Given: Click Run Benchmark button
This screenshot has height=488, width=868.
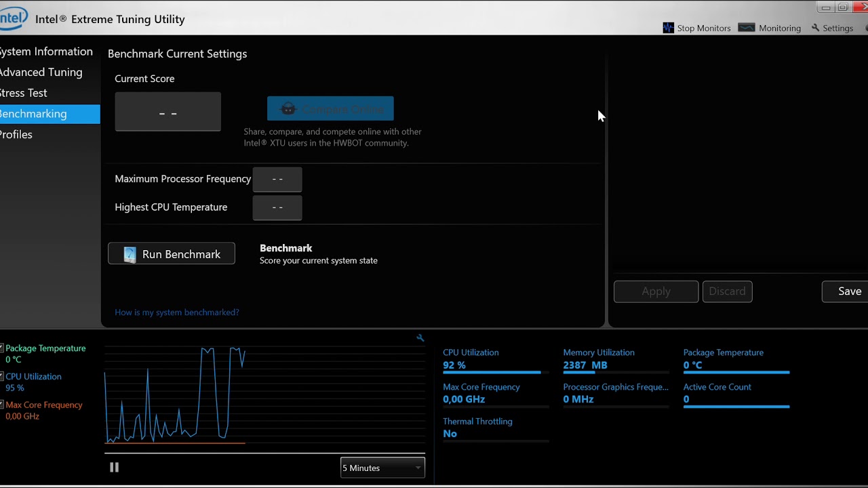Looking at the screenshot, I should [172, 253].
